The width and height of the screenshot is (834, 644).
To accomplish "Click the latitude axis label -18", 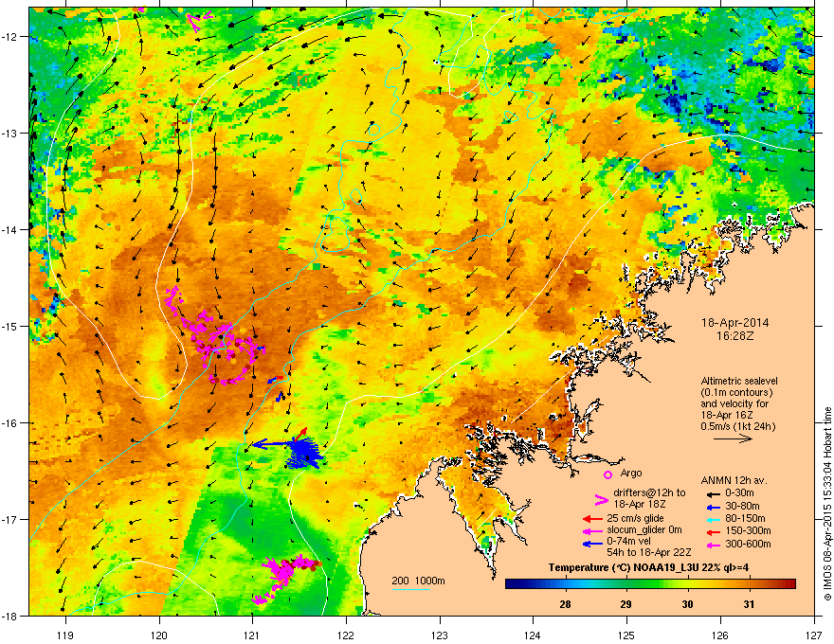I will tap(10, 616).
